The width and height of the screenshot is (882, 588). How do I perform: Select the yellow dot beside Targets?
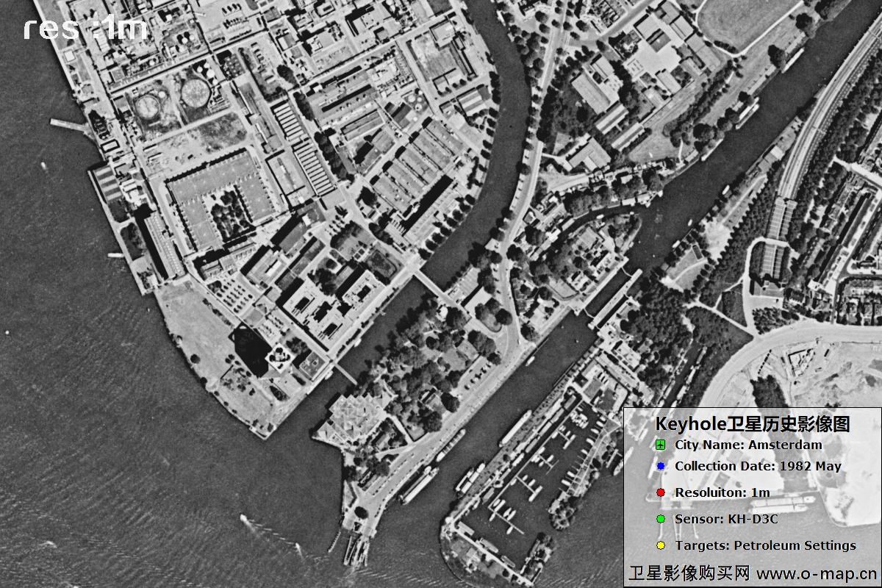[x=660, y=546]
